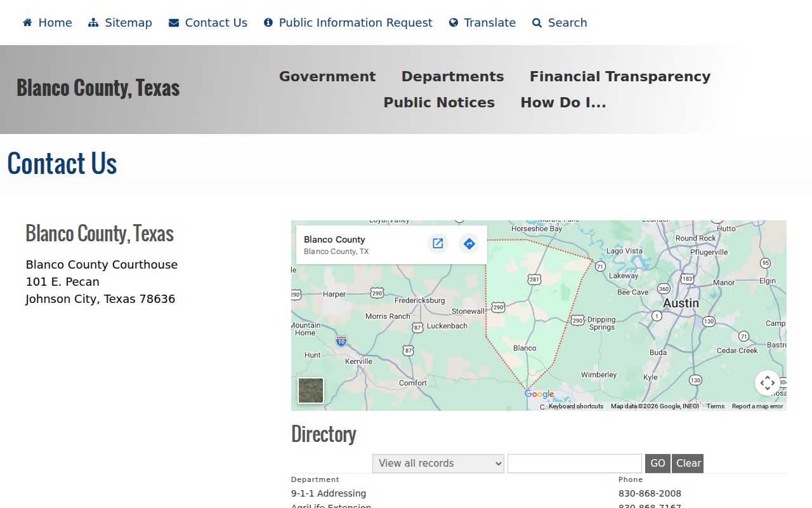Open the Government menu

click(327, 76)
